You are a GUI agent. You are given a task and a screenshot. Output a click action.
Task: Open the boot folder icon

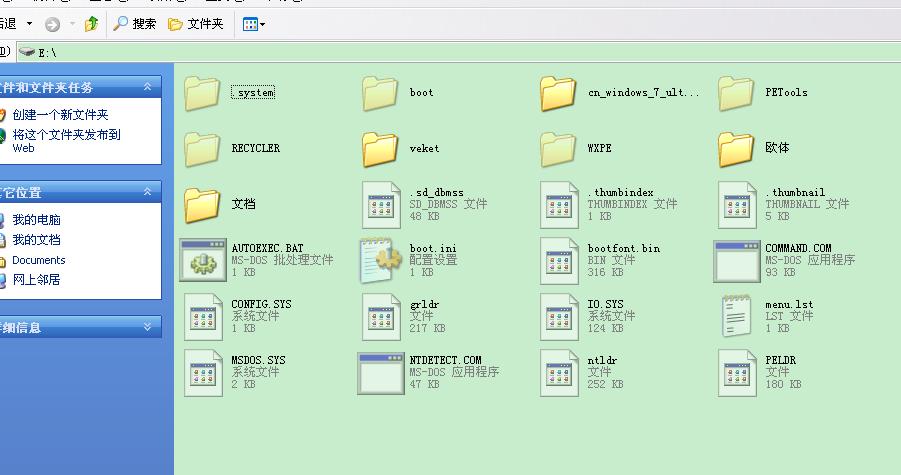[380, 93]
